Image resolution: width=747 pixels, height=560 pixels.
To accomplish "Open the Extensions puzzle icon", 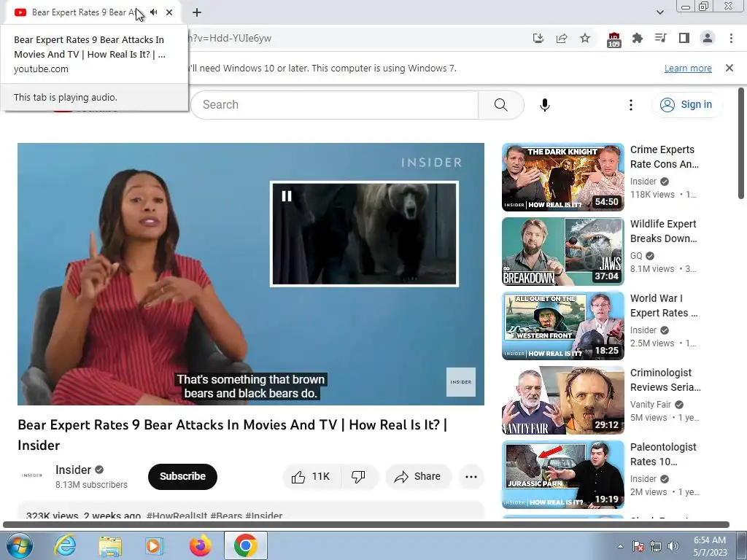I will (638, 38).
